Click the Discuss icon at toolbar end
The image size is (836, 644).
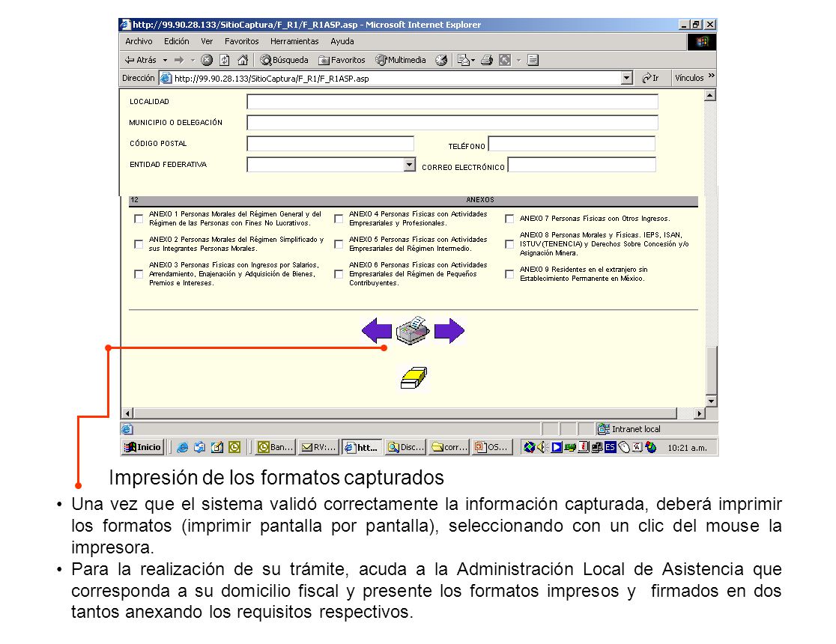point(533,60)
